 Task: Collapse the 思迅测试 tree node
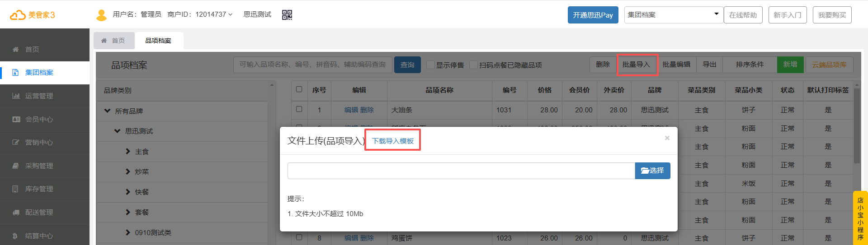click(117, 131)
